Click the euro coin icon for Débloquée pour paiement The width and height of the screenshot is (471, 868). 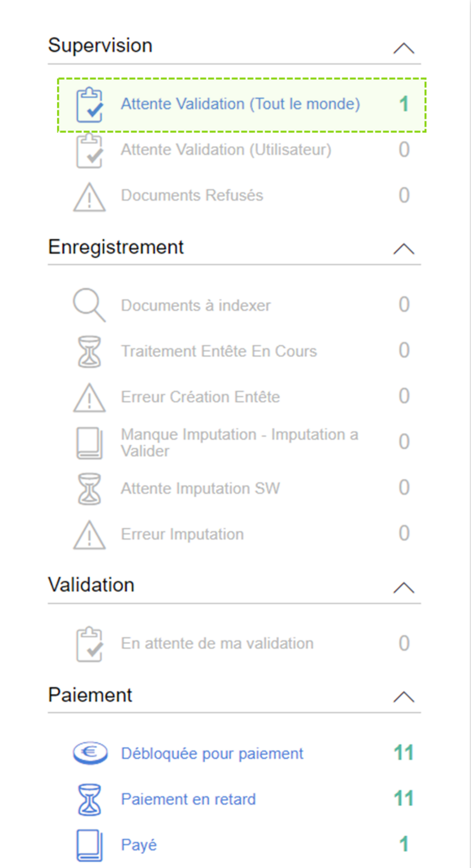(x=90, y=753)
